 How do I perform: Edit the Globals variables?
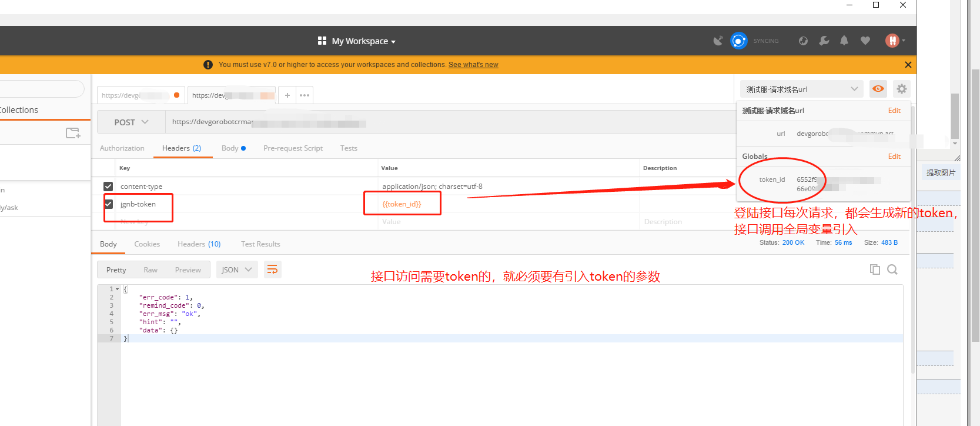(x=894, y=157)
